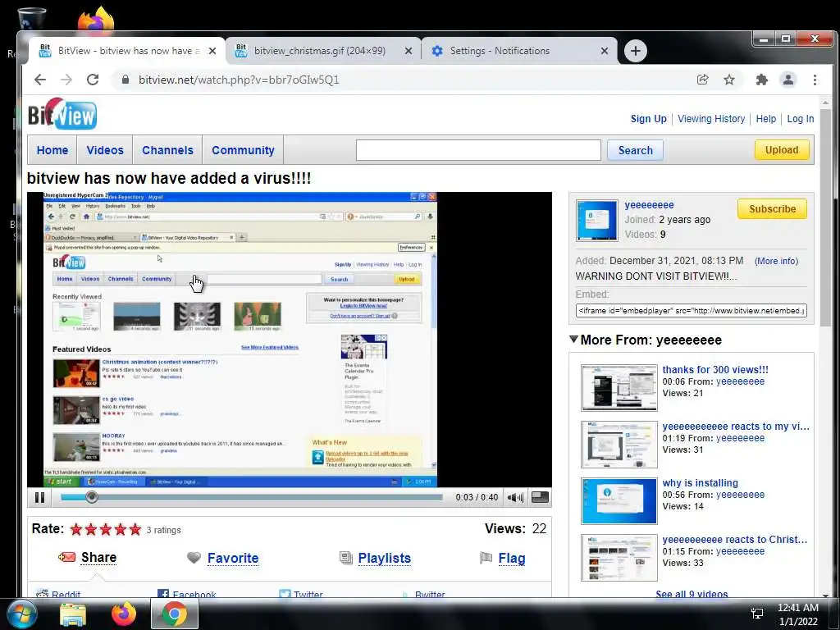Image resolution: width=840 pixels, height=630 pixels.
Task: Open the Chrome profile avatar icon
Action: (788, 80)
